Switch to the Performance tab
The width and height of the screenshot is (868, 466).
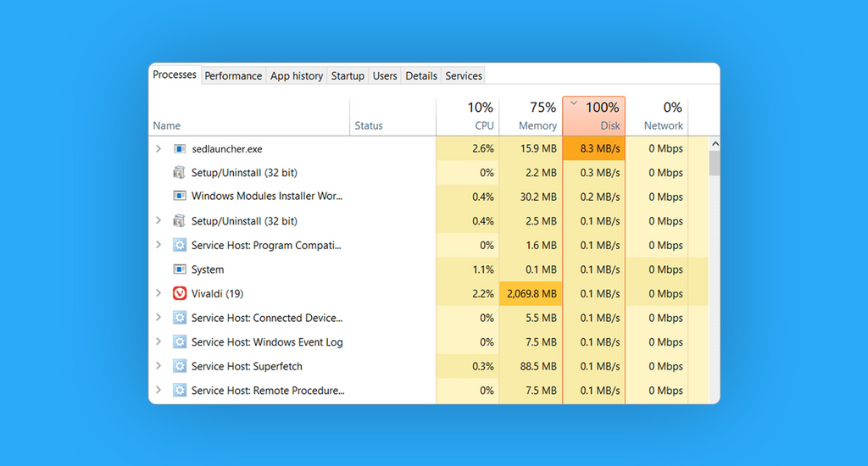tap(233, 76)
